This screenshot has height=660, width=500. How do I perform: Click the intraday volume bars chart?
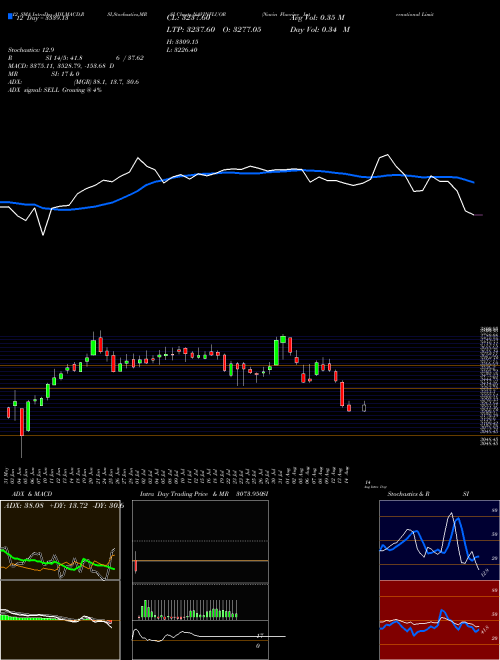pos(189,609)
